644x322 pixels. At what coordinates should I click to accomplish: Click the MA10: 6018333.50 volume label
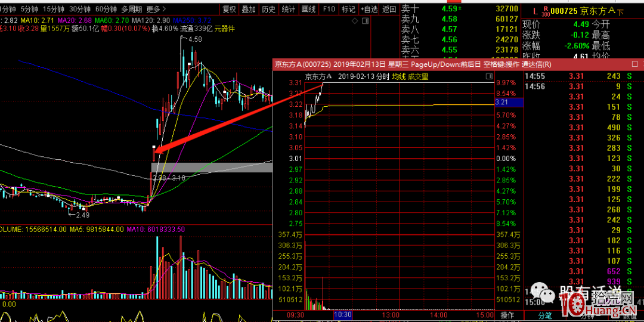[x=155, y=229]
